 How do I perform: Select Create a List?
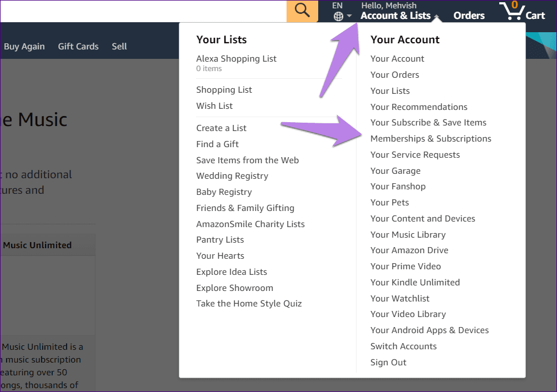(x=222, y=128)
